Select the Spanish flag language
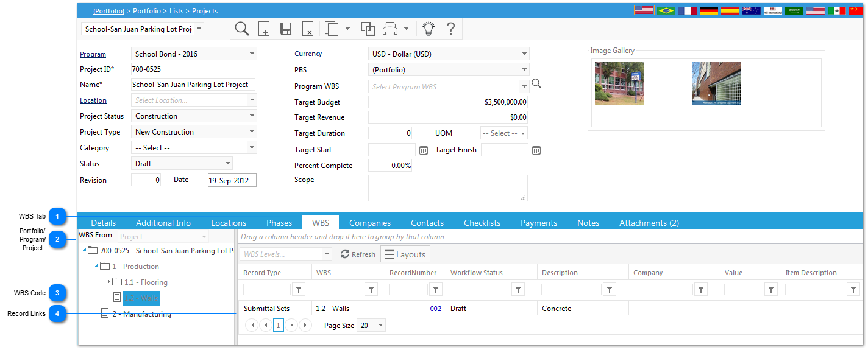868x350 pixels. [730, 10]
